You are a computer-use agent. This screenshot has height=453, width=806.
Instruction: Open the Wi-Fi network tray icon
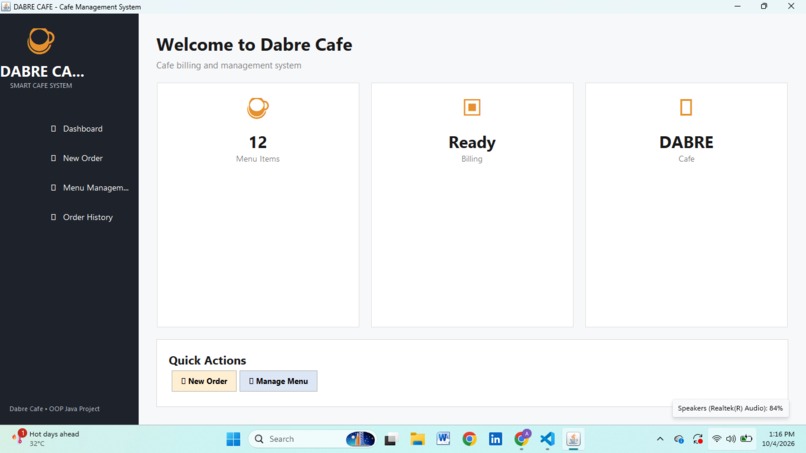click(x=717, y=439)
